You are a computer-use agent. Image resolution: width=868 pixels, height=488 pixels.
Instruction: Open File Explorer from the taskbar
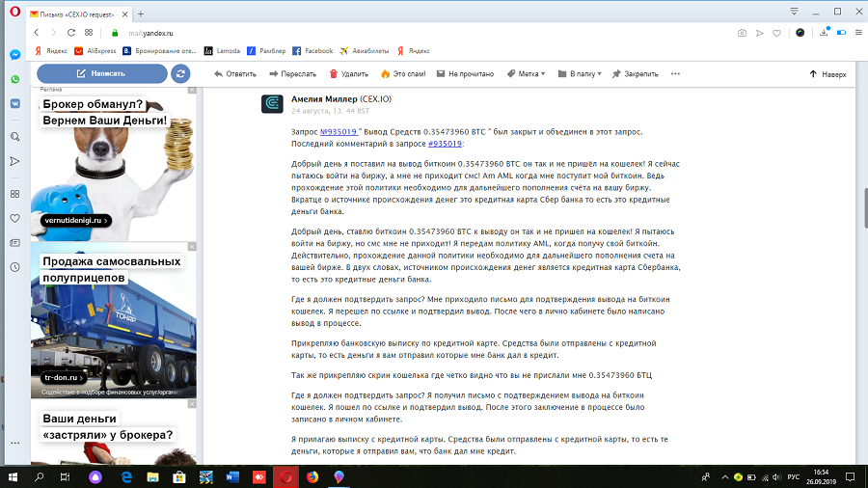coord(152,477)
